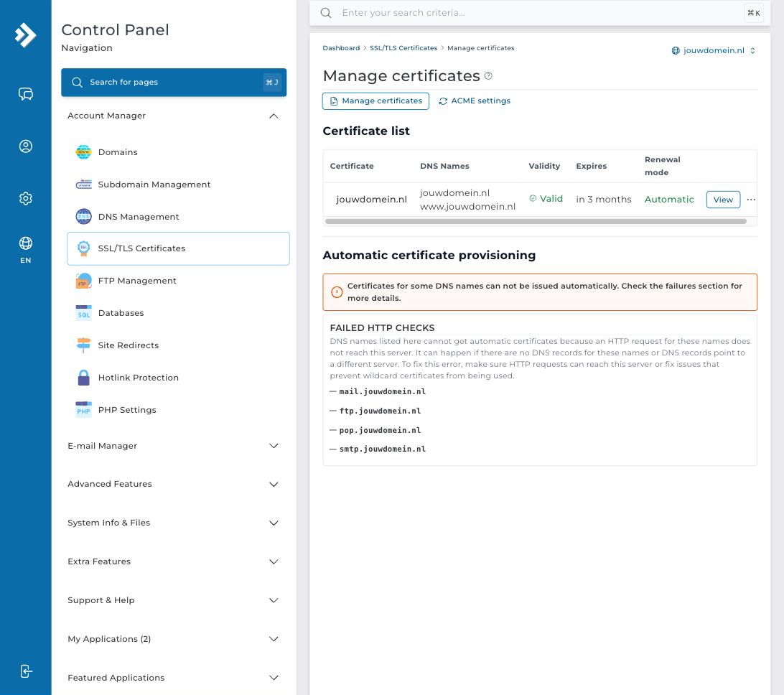
Task: Click the help icon beside Manage certificates heading
Action: click(x=488, y=75)
